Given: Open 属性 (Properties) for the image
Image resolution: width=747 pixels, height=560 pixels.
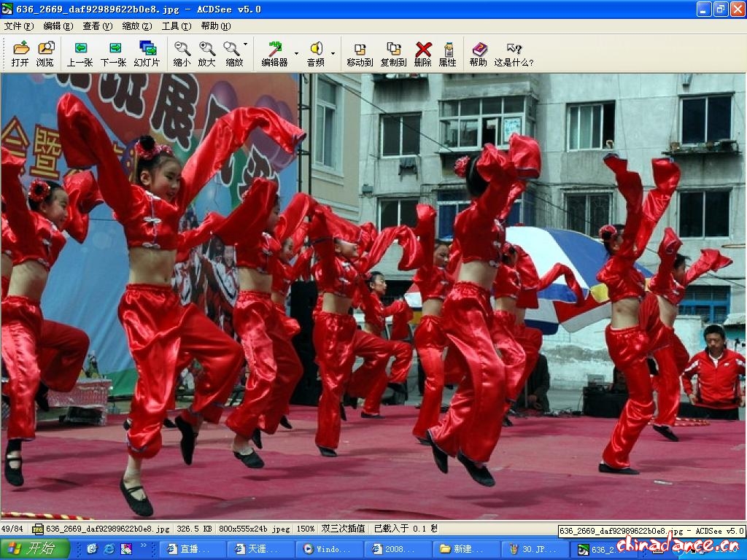Looking at the screenshot, I should coord(447,54).
